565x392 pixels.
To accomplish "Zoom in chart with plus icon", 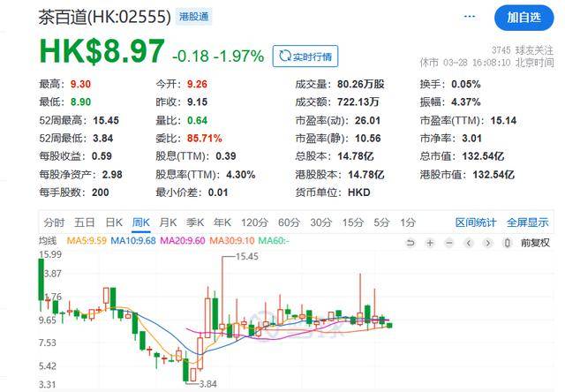I will click(430, 243).
